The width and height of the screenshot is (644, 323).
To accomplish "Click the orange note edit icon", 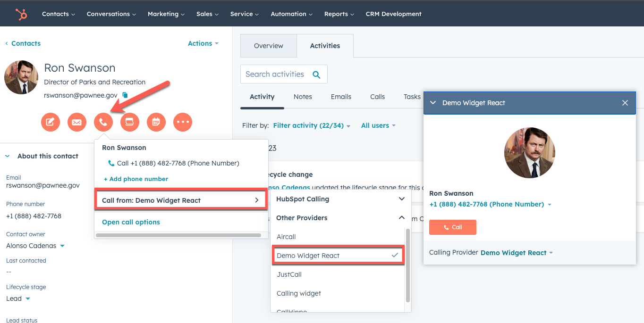I will (51, 122).
